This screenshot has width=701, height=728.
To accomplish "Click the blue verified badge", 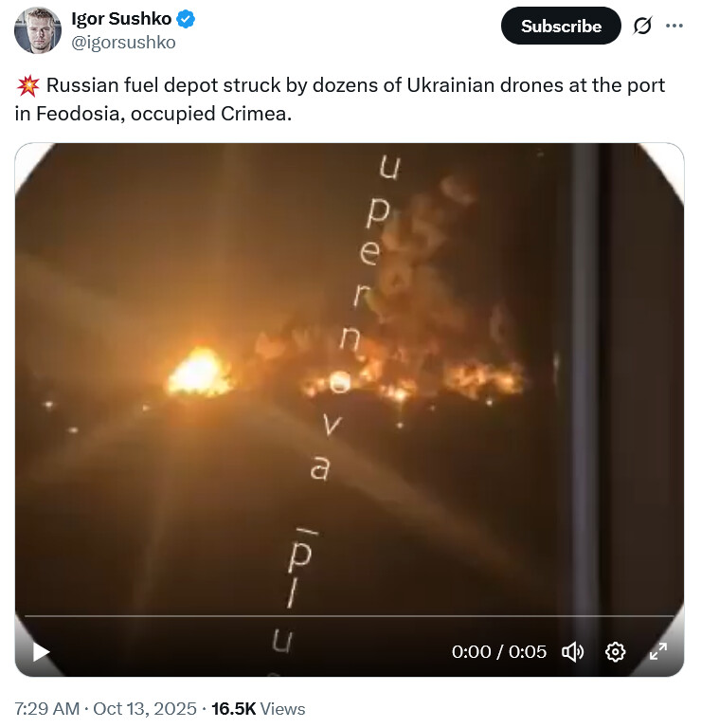I will pos(186,20).
